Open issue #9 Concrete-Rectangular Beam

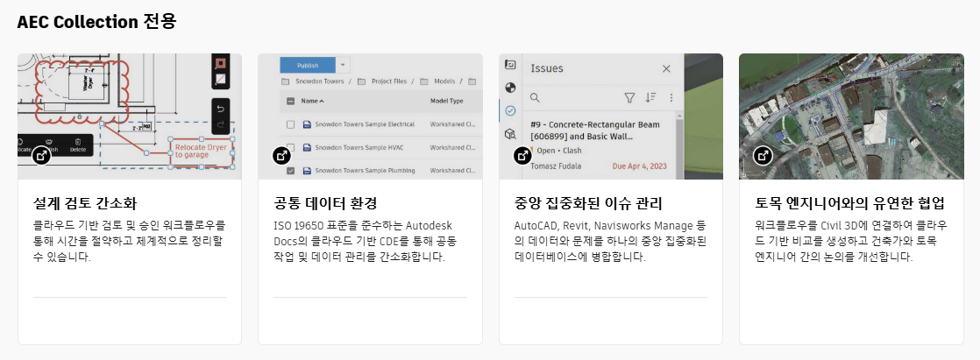(x=594, y=131)
